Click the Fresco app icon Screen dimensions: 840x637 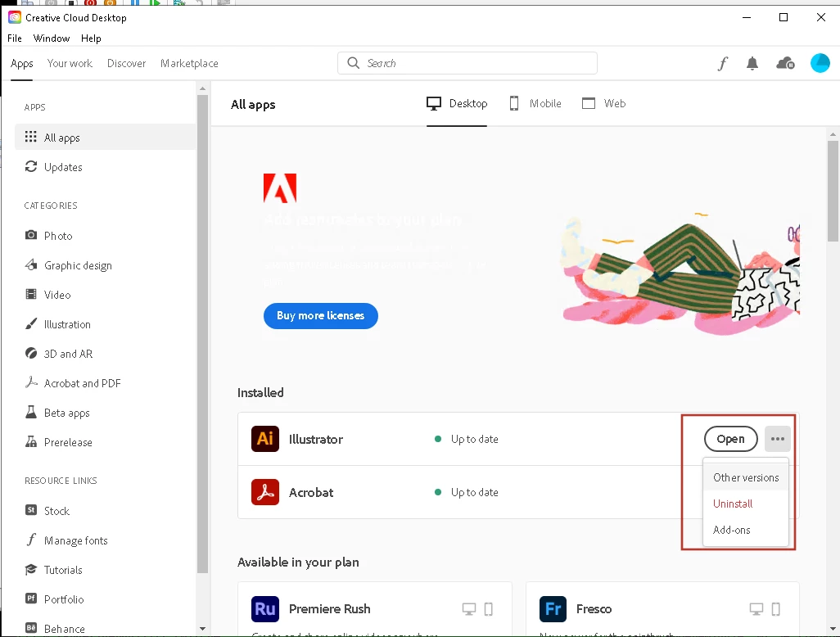click(553, 608)
